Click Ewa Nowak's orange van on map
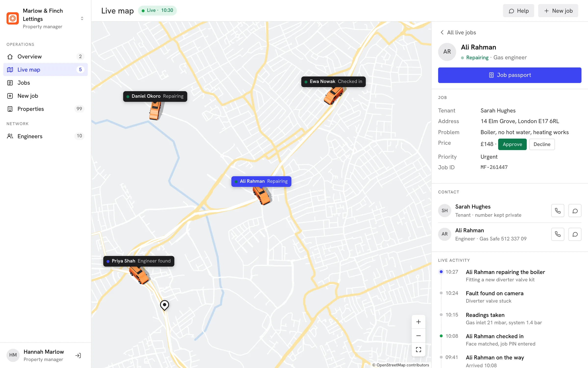The width and height of the screenshot is (588, 368). click(x=334, y=95)
